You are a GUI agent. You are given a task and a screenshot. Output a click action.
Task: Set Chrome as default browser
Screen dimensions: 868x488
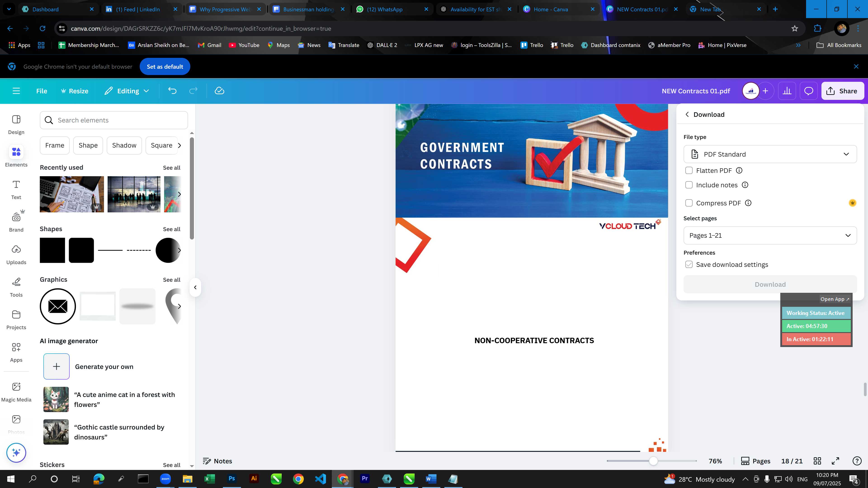(x=165, y=67)
